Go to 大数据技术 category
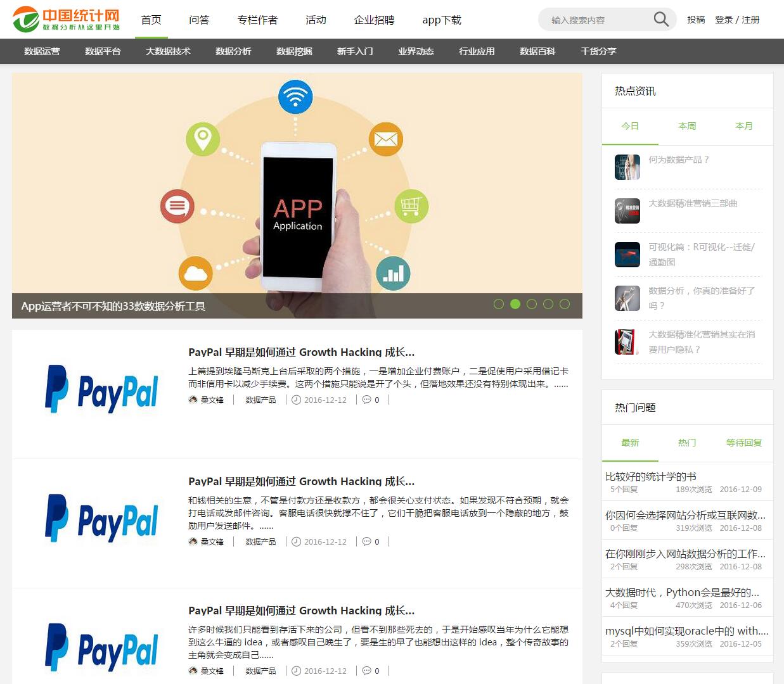 (168, 51)
